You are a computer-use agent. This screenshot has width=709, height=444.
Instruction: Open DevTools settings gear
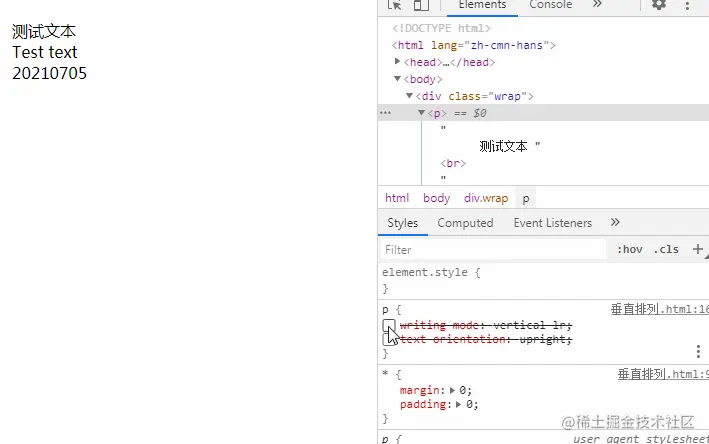[658, 5]
